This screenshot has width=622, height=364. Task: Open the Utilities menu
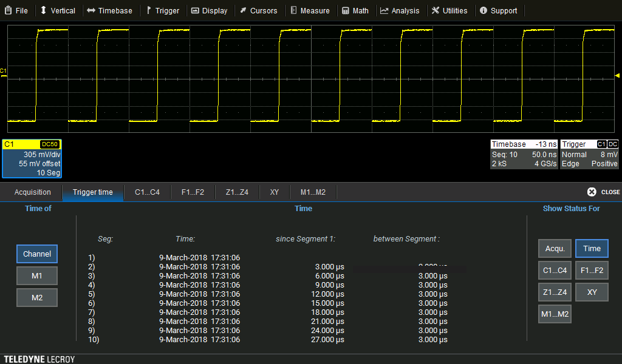tap(449, 10)
